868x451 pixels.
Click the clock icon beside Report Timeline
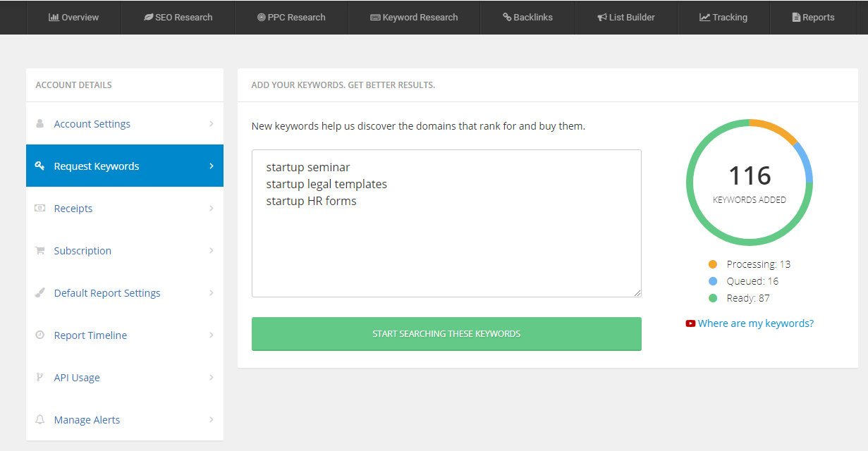point(39,335)
